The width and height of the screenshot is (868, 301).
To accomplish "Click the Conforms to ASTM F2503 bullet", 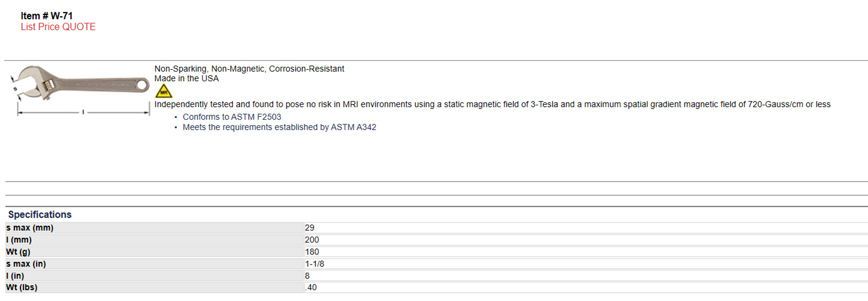I will [232, 117].
